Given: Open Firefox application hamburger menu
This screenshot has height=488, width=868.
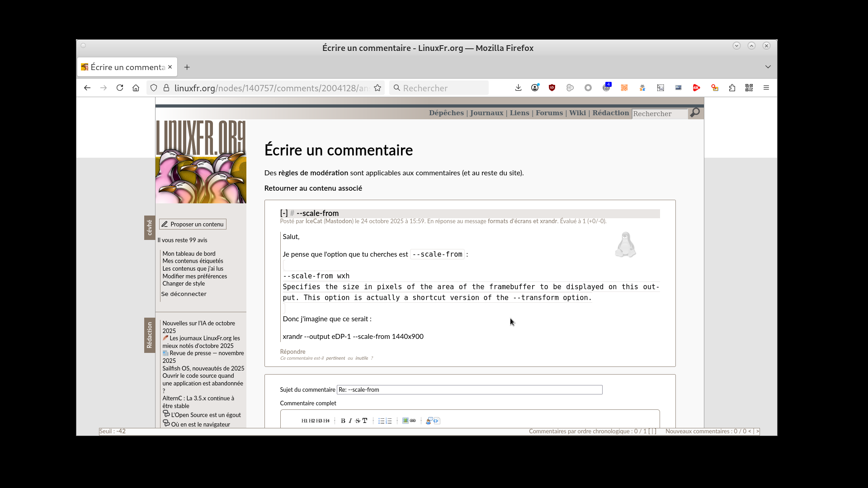Looking at the screenshot, I should (x=766, y=88).
